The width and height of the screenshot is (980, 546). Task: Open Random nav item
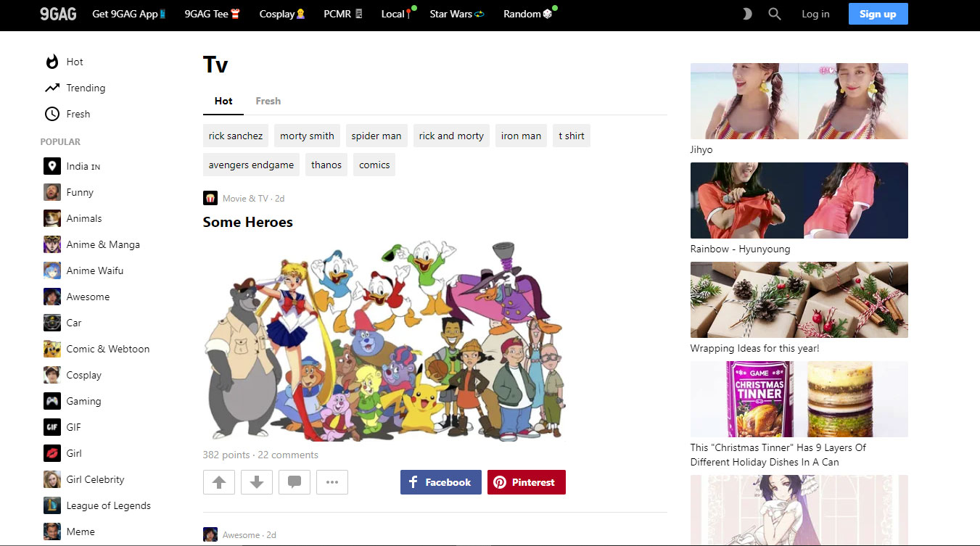(528, 14)
